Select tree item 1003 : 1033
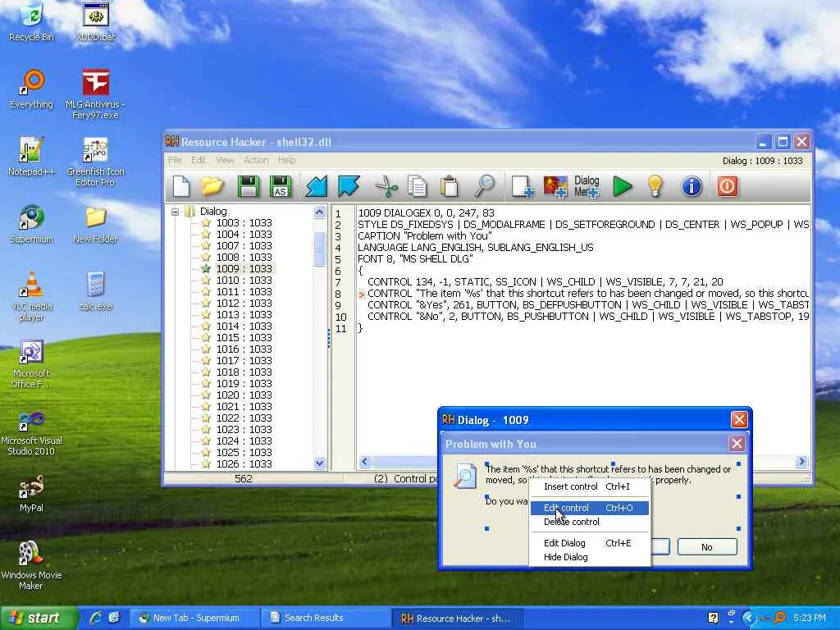840x630 pixels. (x=244, y=223)
